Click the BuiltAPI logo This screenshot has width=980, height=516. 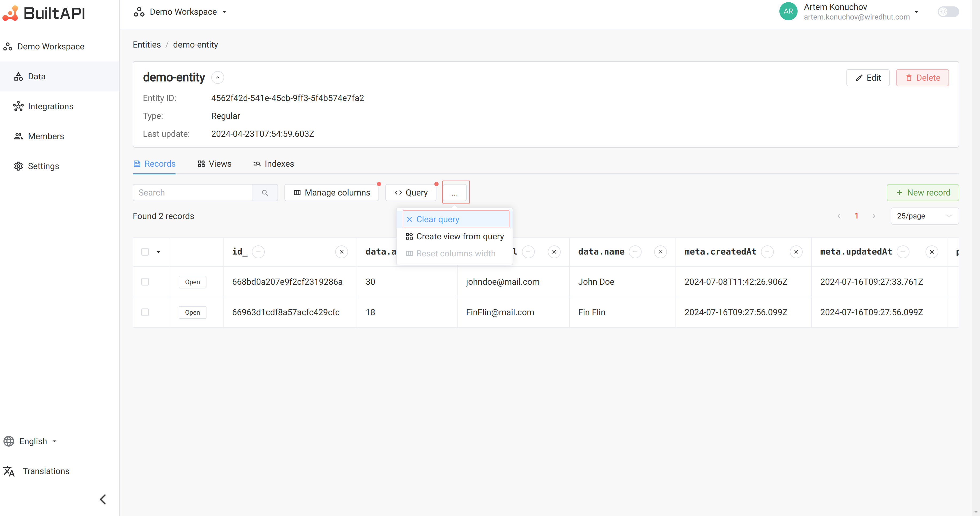click(44, 13)
